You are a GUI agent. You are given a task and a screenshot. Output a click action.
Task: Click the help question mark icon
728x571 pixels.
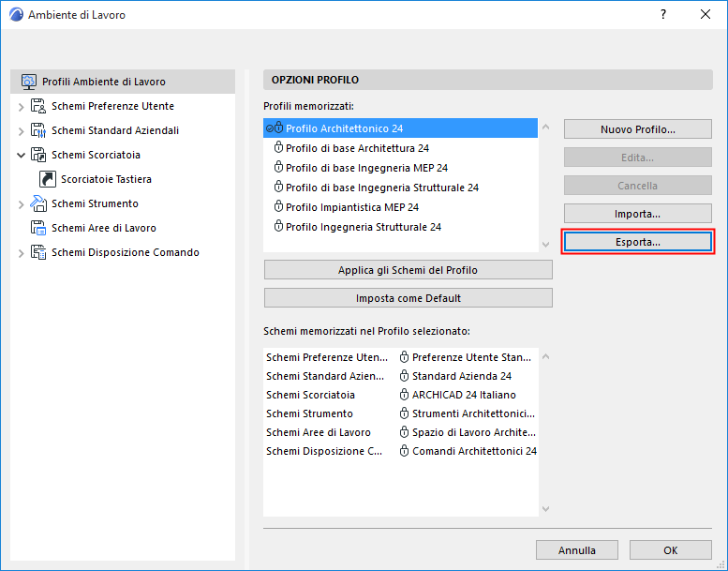[662, 15]
